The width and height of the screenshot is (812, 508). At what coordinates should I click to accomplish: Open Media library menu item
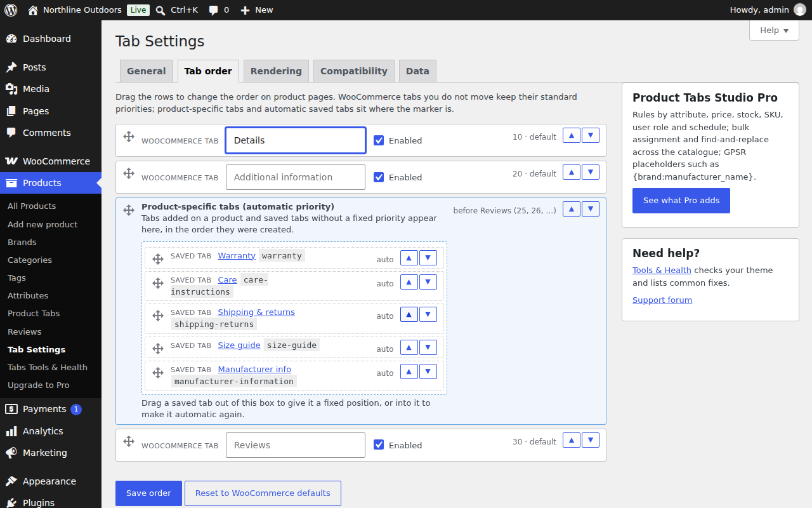pos(51,89)
